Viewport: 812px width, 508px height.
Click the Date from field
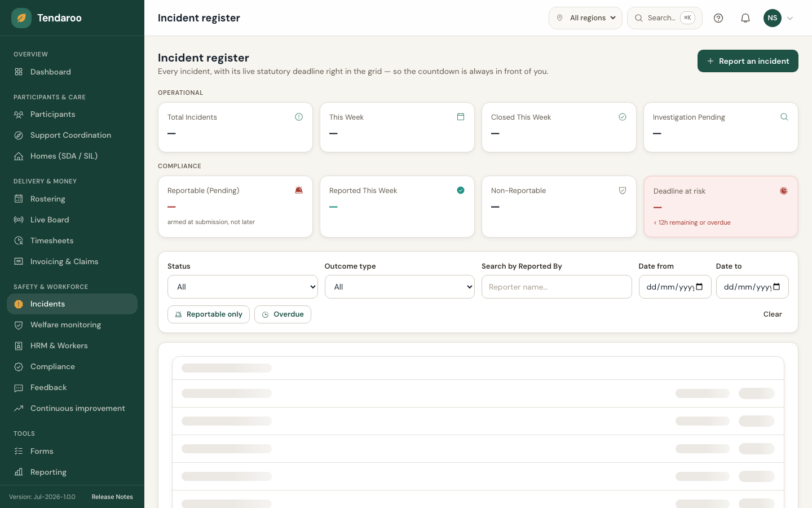[675, 287]
